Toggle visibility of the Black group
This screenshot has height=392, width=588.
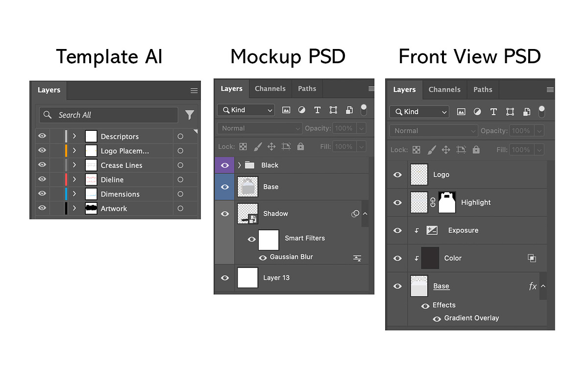pos(225,165)
